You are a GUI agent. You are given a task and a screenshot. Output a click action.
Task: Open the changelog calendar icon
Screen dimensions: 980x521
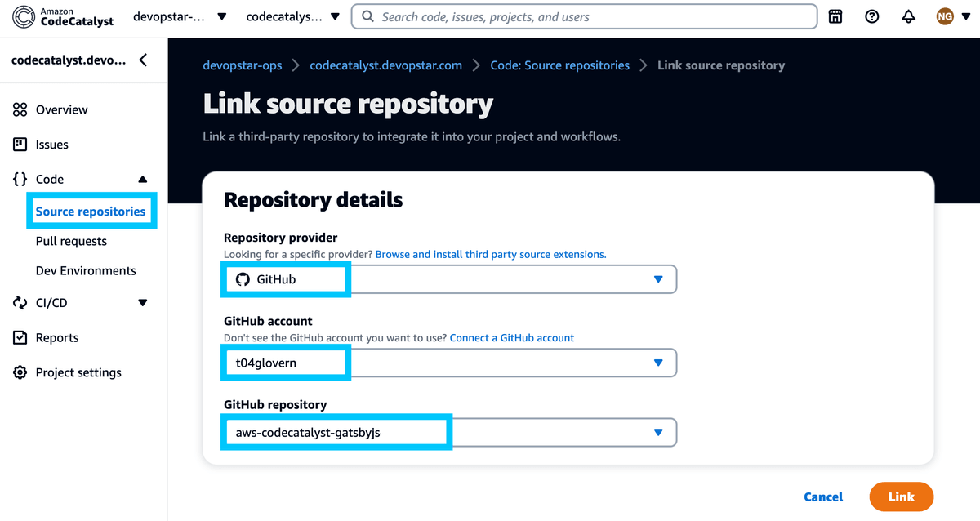[x=835, y=16]
